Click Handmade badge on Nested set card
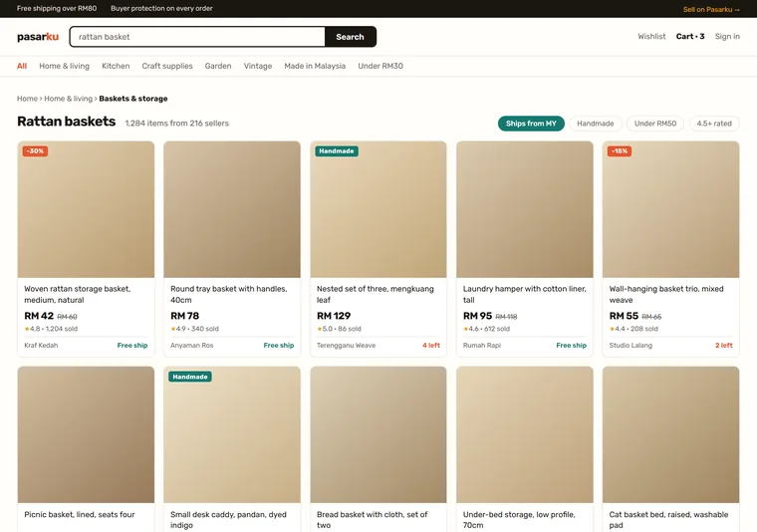 (x=337, y=151)
